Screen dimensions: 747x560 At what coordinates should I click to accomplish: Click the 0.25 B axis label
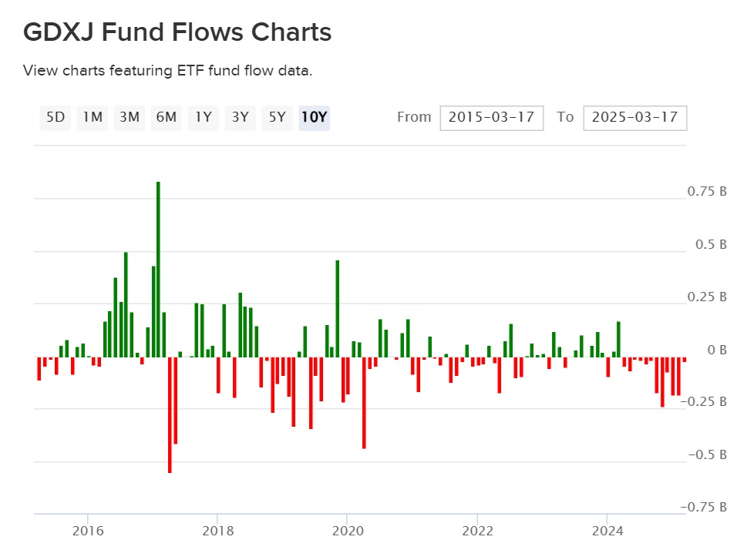pos(707,297)
